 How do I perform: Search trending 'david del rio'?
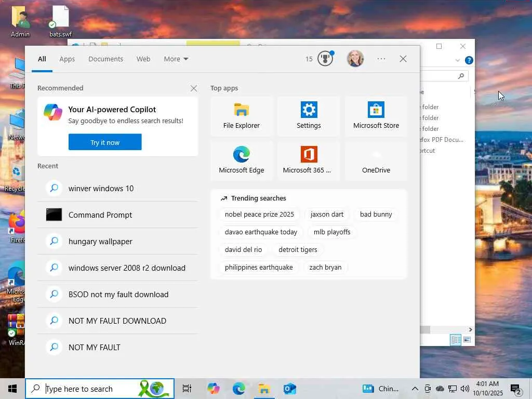243,250
